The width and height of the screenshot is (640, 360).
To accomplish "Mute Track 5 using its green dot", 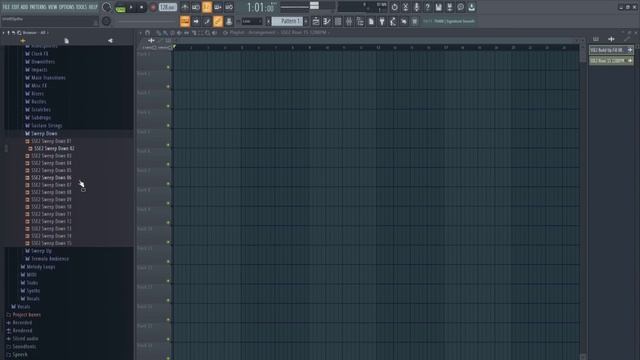I will (x=168, y=145).
